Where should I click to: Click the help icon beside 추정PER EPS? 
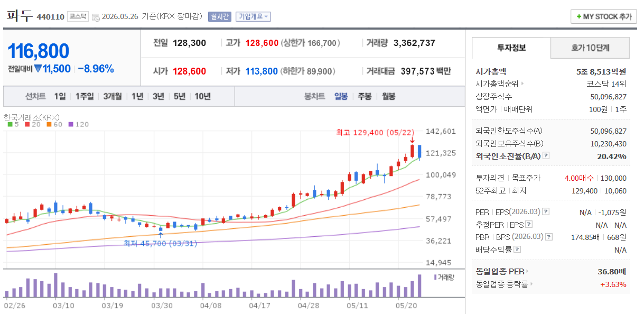tap(528, 225)
